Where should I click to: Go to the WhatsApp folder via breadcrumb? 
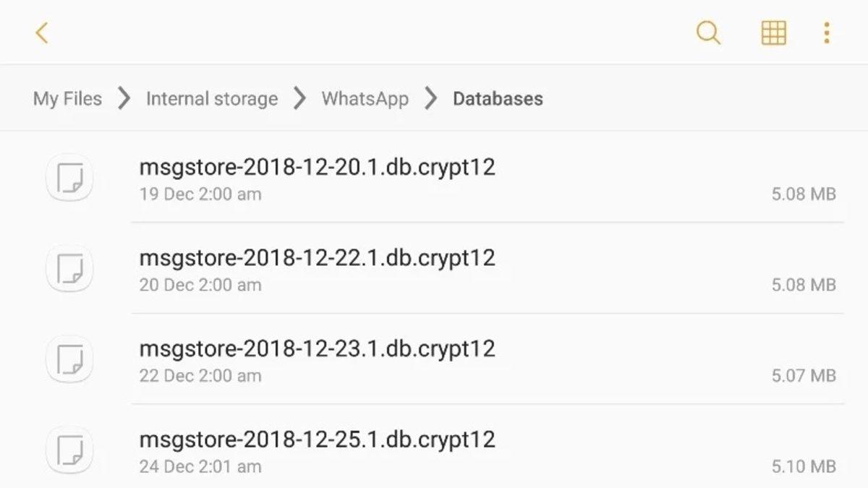tap(365, 98)
